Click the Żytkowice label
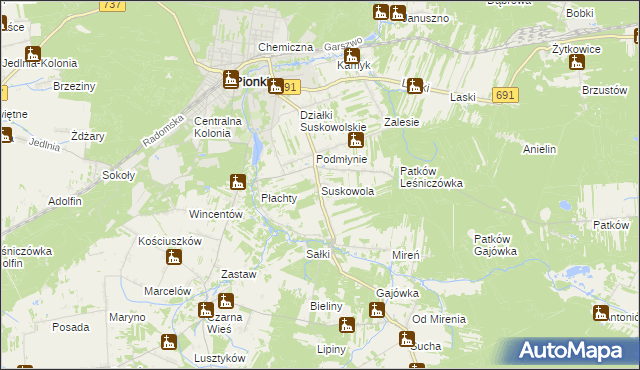Viewport: 640px width, 370px height. click(x=576, y=49)
